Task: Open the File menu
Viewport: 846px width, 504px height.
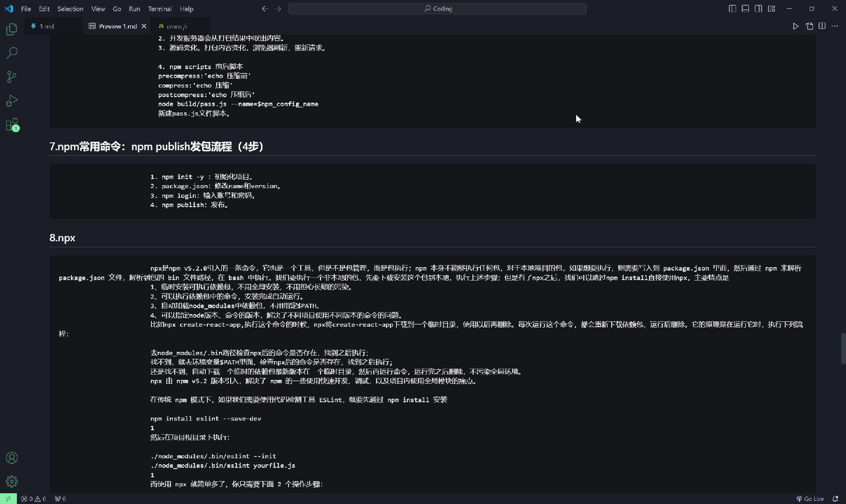Action: (26, 8)
